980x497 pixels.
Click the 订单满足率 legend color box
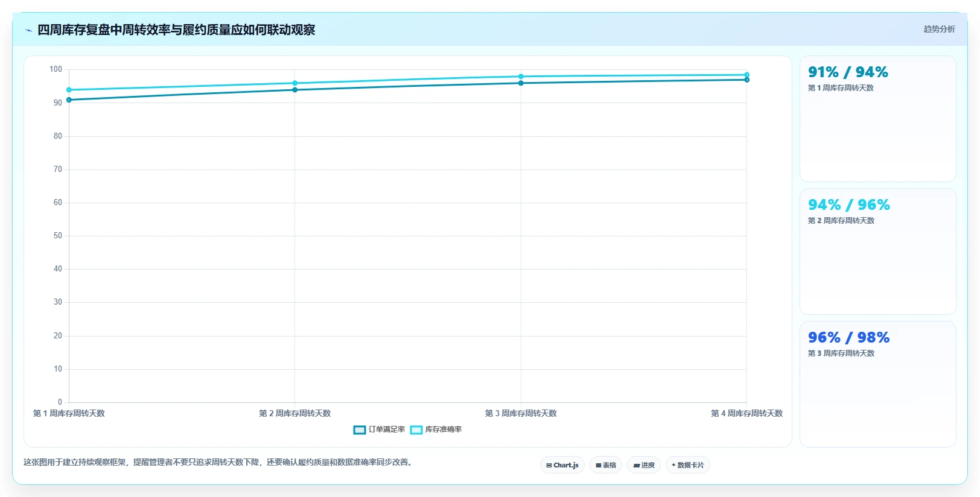point(360,430)
